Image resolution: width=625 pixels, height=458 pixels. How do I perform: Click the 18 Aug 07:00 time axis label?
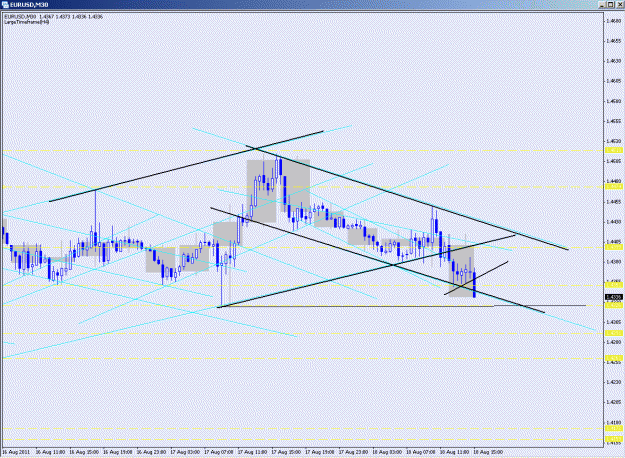421,452
